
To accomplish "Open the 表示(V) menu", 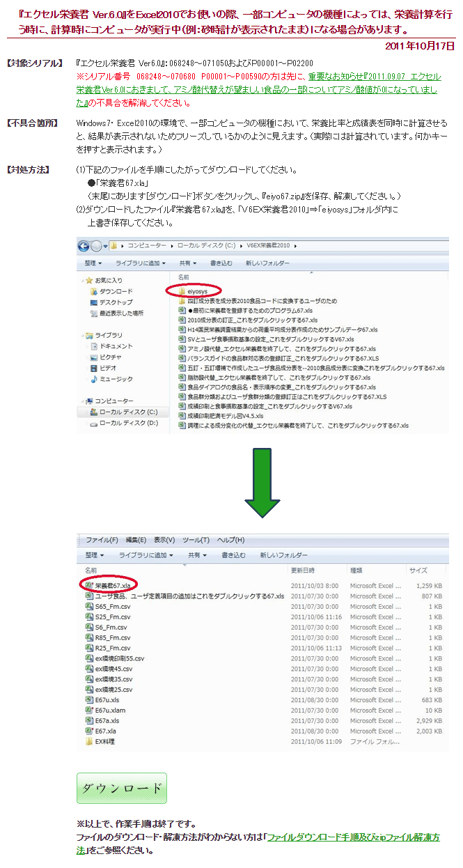I will pos(165,540).
